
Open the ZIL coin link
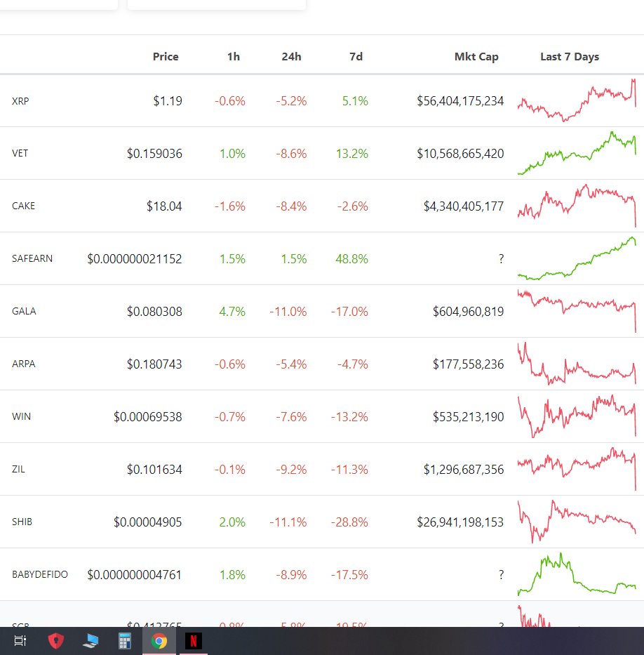[18, 469]
